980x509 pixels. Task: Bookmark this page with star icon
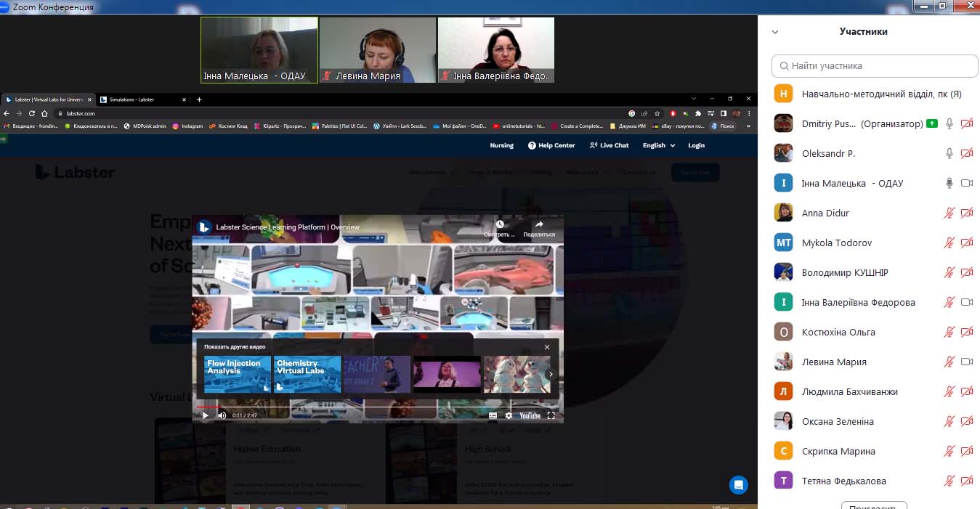[x=657, y=113]
